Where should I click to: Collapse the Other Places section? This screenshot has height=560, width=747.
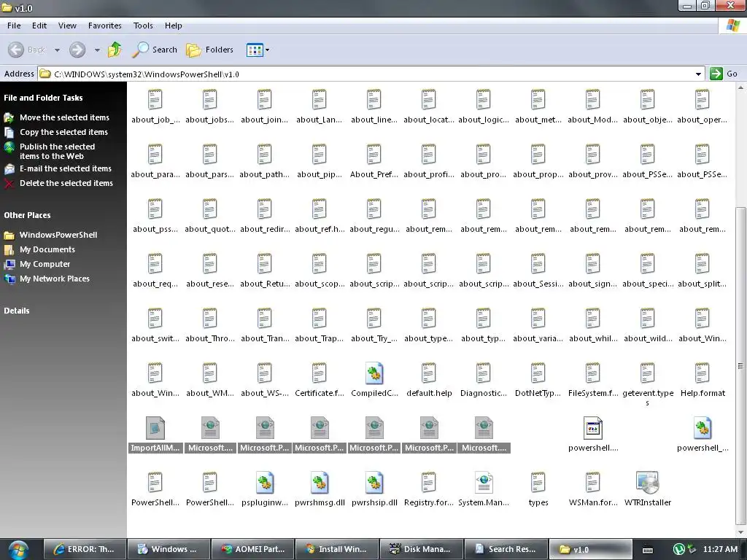27,215
